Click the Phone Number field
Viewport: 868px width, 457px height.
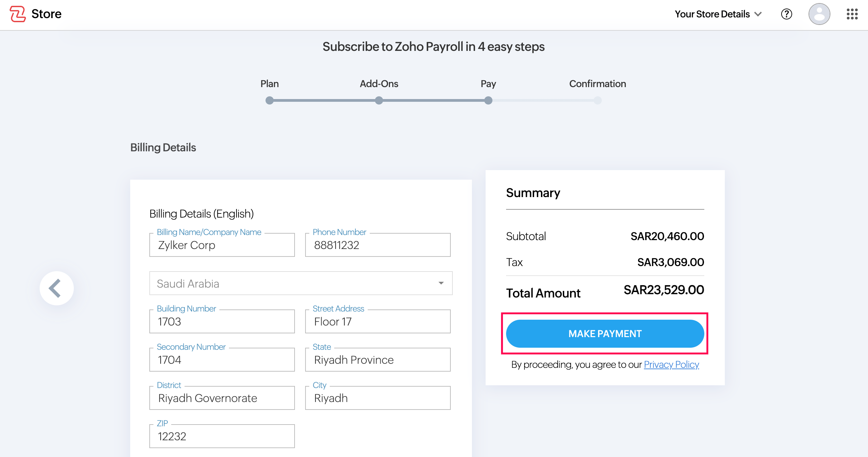[377, 245]
